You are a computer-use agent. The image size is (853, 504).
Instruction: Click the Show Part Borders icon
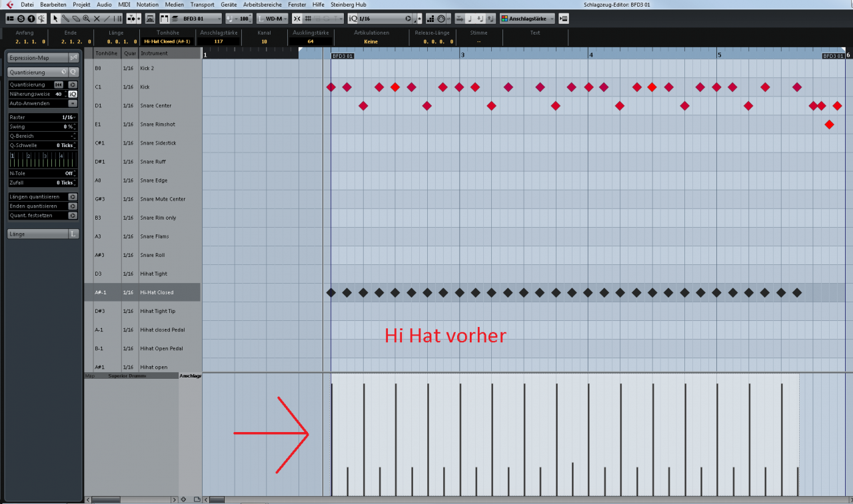[x=165, y=19]
